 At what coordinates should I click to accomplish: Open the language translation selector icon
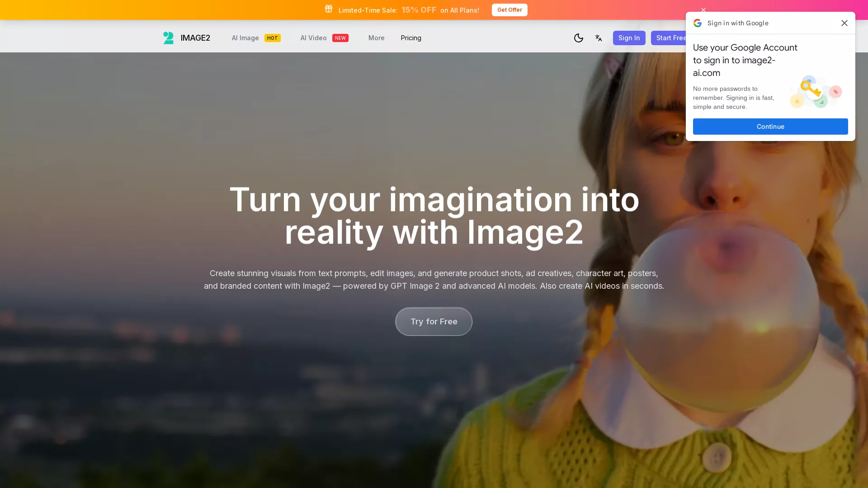click(599, 38)
